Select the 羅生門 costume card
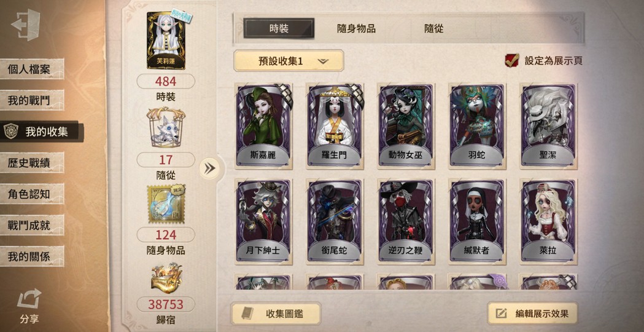 [x=335, y=126]
